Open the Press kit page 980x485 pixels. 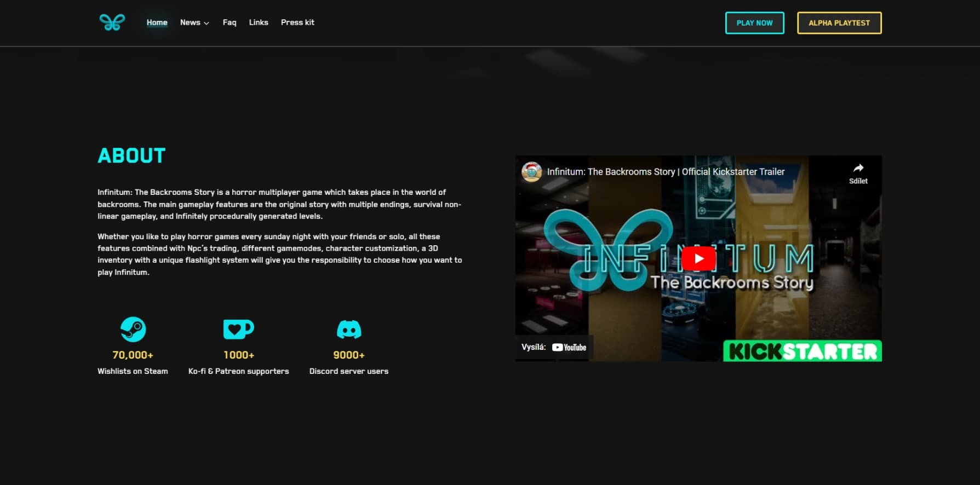pos(297,22)
